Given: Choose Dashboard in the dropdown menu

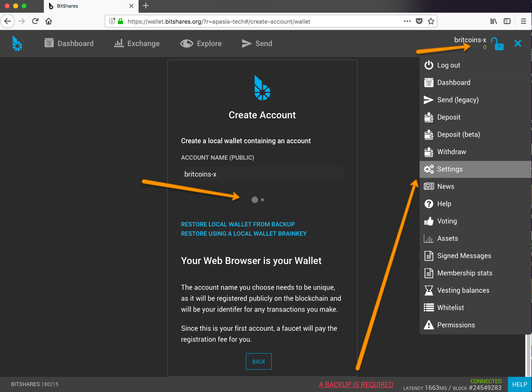Looking at the screenshot, I should 475,82.
